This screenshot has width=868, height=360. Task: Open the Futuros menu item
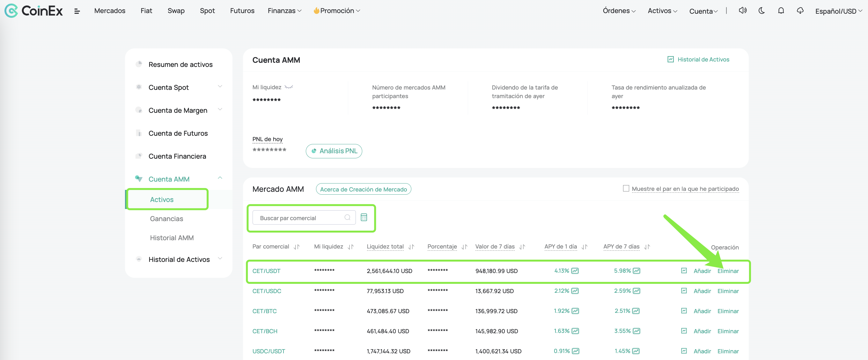(242, 11)
